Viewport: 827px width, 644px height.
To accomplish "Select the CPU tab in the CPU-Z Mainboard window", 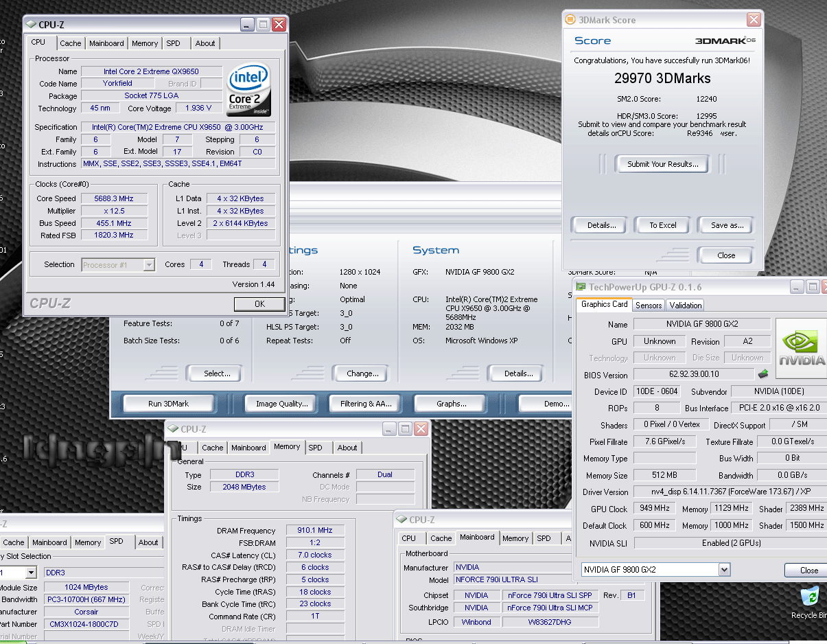I will click(x=409, y=538).
